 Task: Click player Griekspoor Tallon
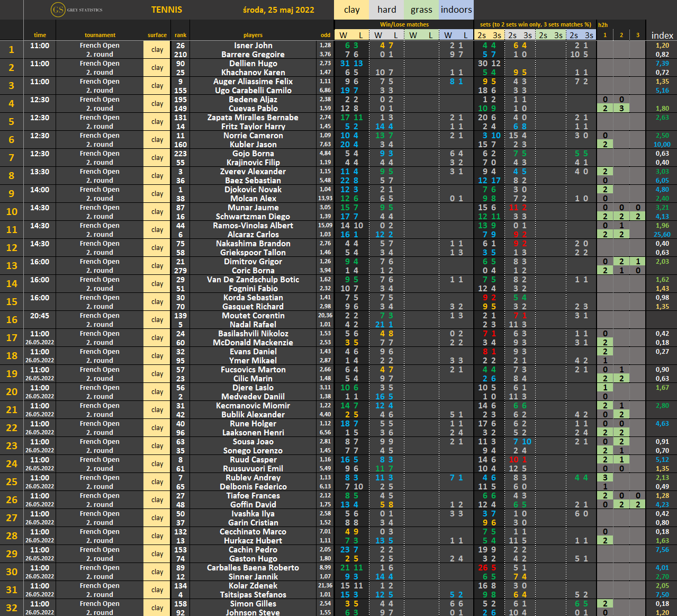[x=253, y=253]
